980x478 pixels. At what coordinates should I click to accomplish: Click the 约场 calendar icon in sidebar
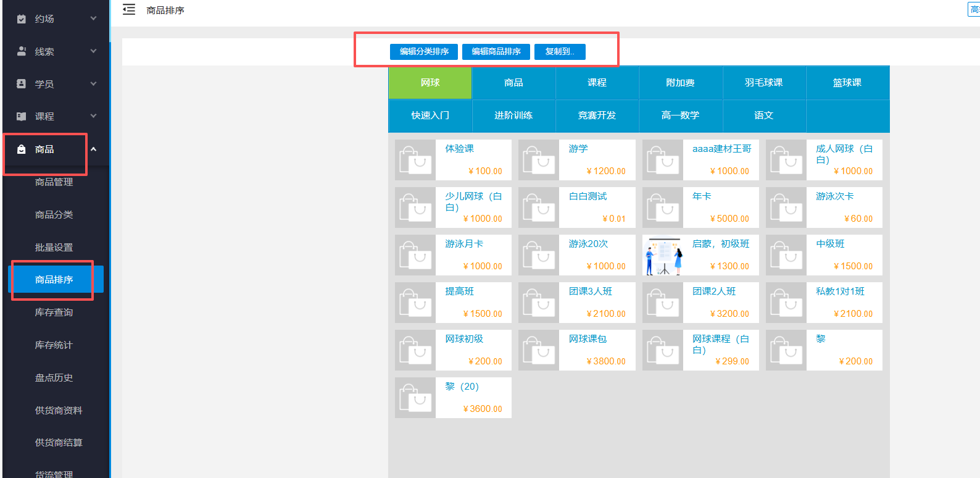coord(22,19)
